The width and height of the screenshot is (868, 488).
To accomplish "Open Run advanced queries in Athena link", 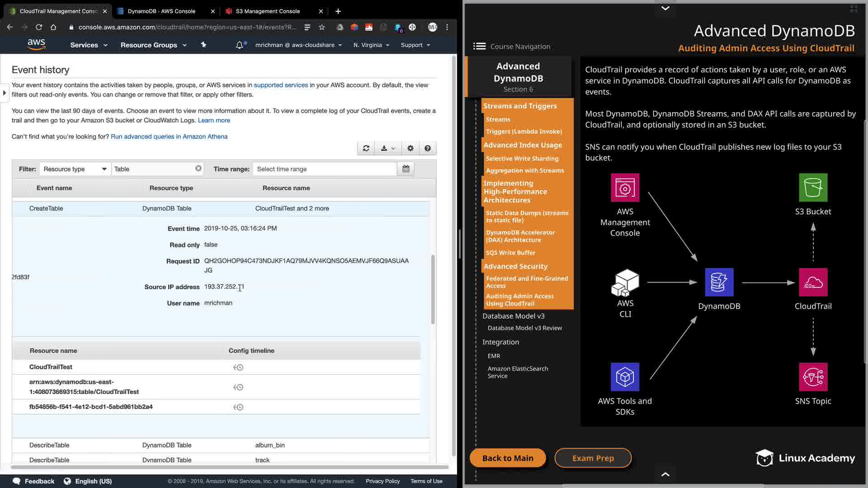I will coord(169,136).
